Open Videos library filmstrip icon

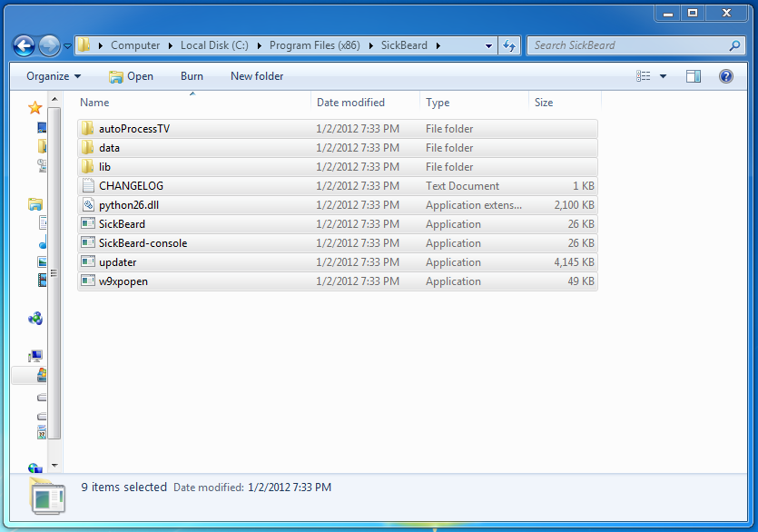coord(42,280)
